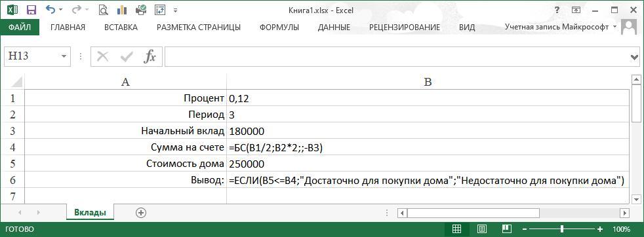Viewport: 644px width, 237px height.
Task: Open ribbon display options icon
Action: [x=576, y=9]
